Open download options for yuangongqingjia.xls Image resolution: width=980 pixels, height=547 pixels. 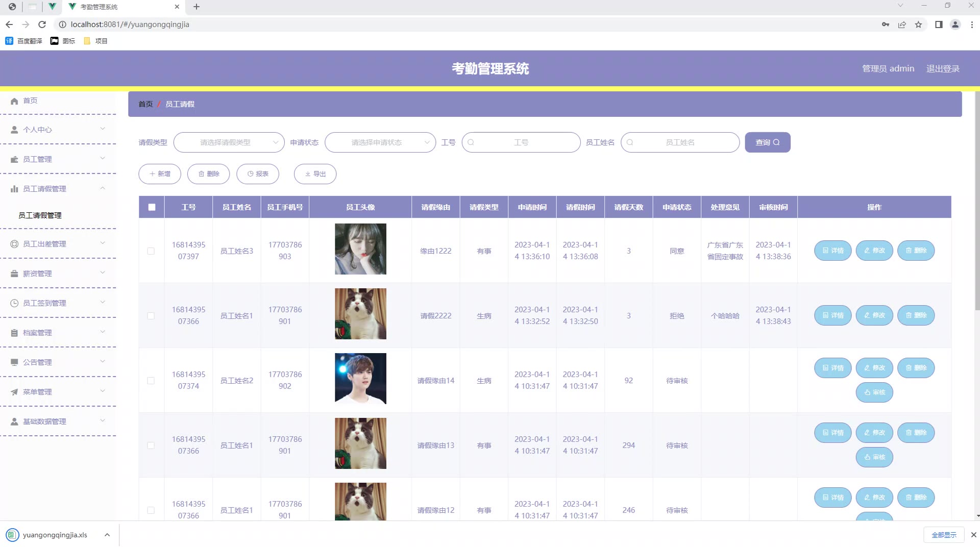(107, 535)
